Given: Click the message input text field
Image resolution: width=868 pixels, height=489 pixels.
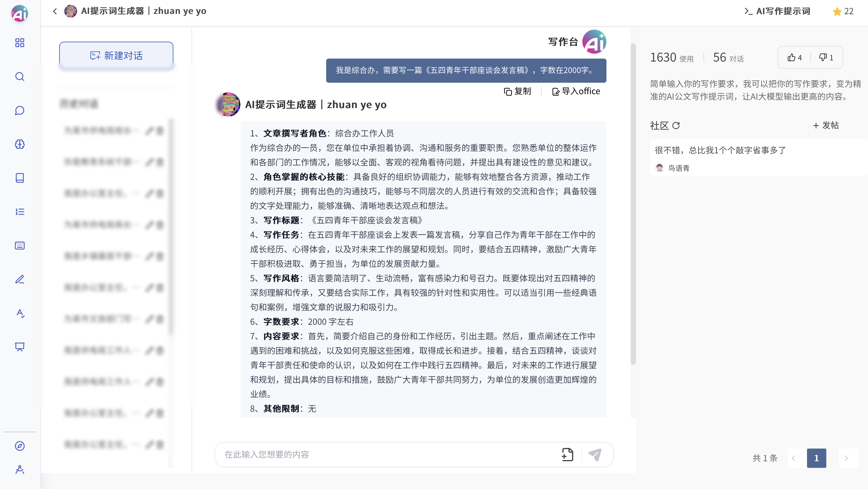Looking at the screenshot, I should (x=387, y=454).
